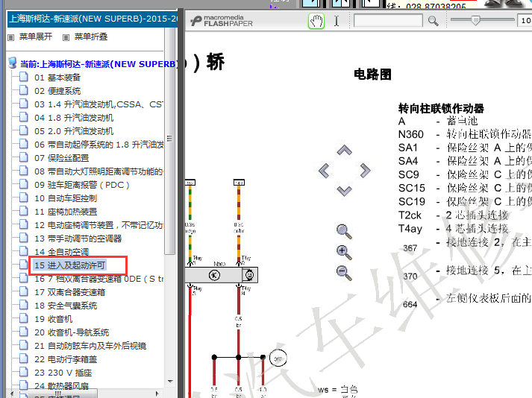Open item 10 自动车距控制
Viewport: 532px width, 398px height.
(x=66, y=198)
